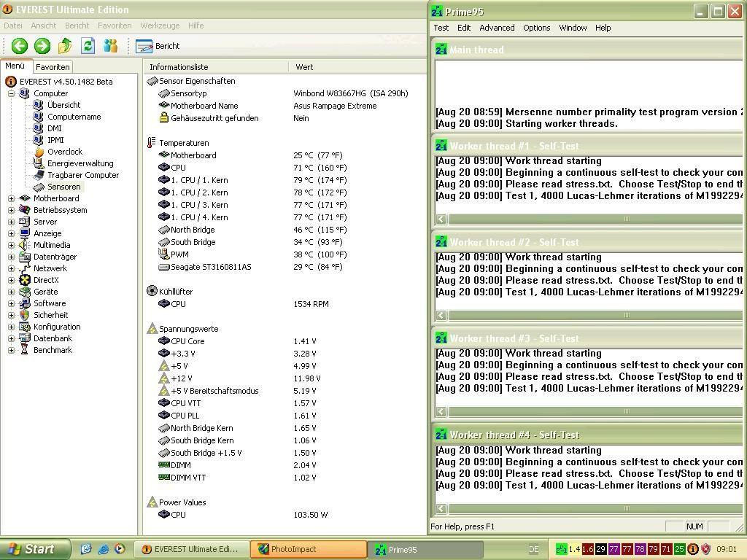
Task: Open the Test menu in Prime95
Action: point(441,28)
